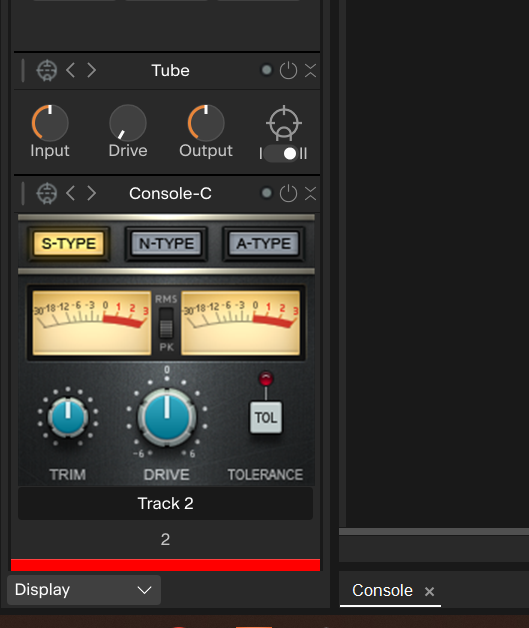The image size is (529, 628).
Task: Toggle Tube module power on/off
Action: (288, 70)
